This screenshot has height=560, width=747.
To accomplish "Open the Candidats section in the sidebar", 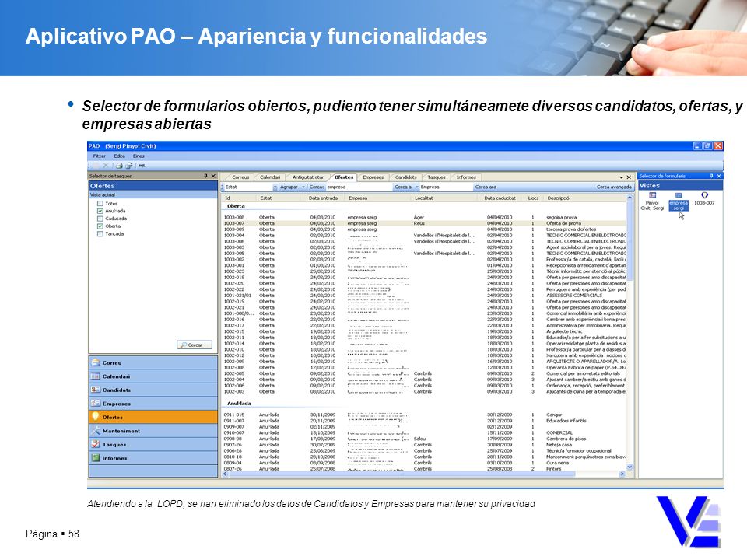I will (x=153, y=390).
